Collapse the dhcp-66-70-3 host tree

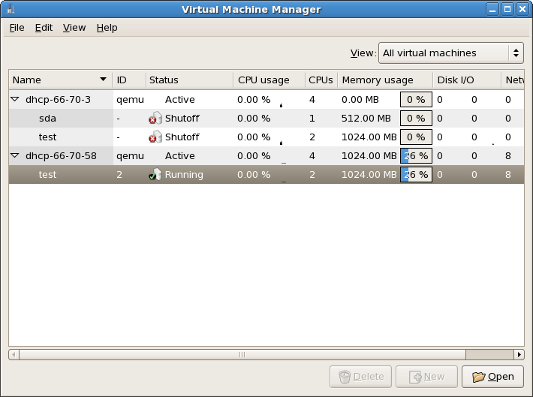coord(15,99)
